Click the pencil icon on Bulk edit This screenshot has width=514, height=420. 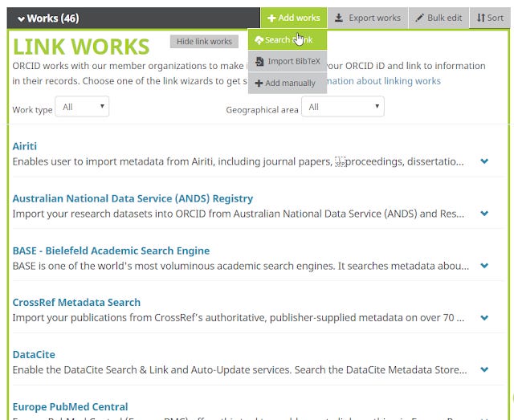(419, 18)
